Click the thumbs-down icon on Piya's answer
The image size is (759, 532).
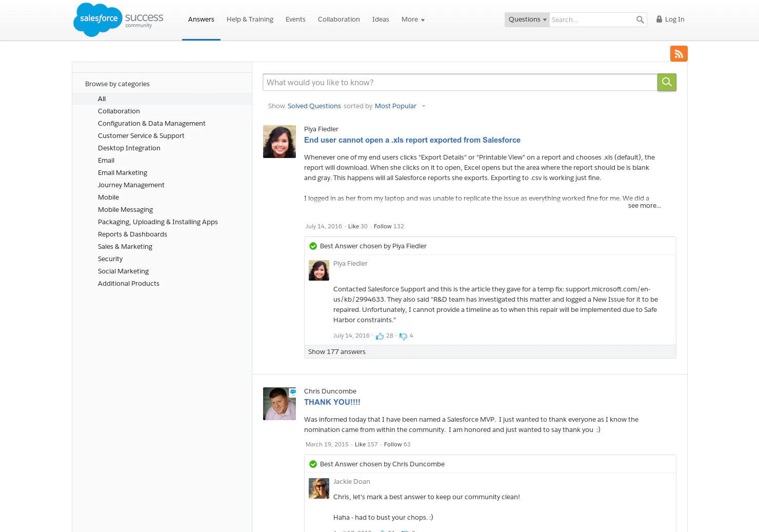pyautogui.click(x=403, y=336)
